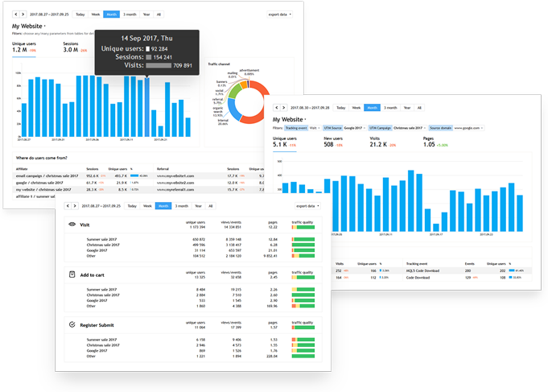Select the Unique users 5.1 K metric

[285, 142]
